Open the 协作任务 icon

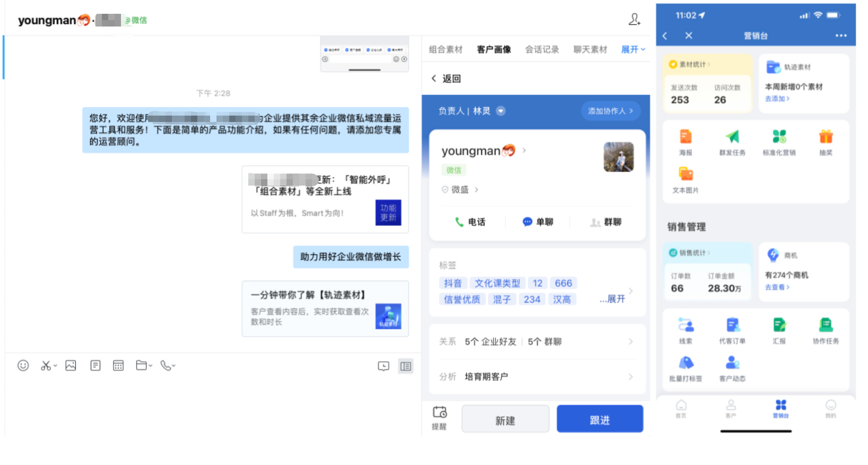pos(826,325)
